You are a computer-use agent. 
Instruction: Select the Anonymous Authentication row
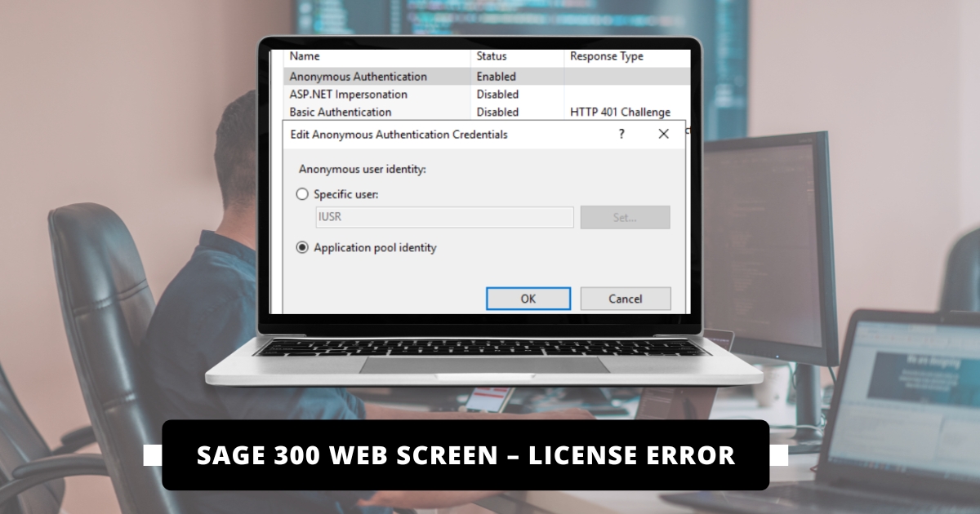(487, 76)
